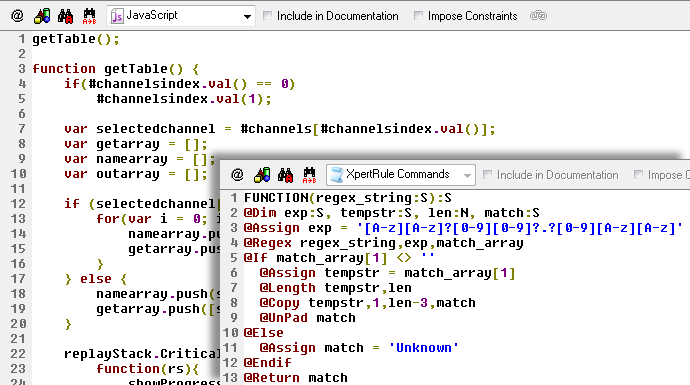
Task: Click the 'var selectedchannel' declaration line
Action: 279,128
